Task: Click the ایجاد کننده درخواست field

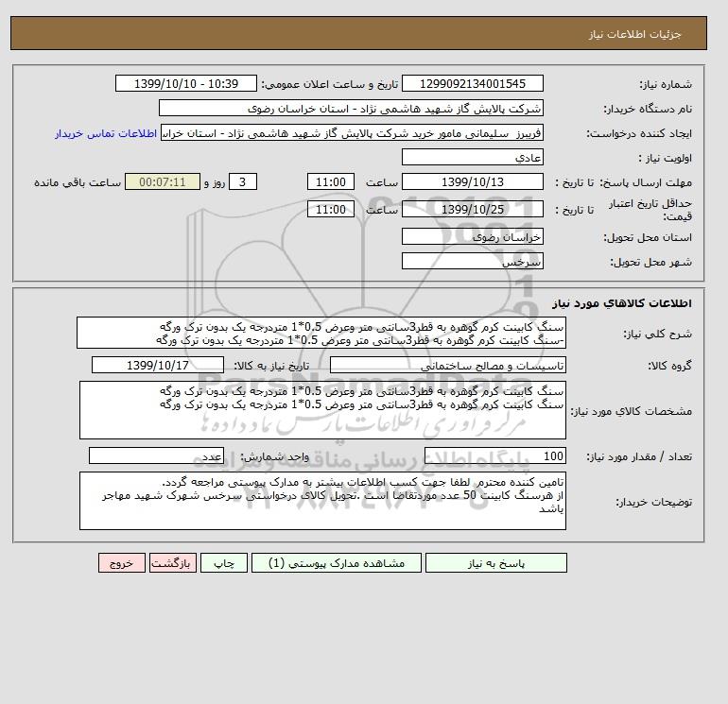Action: click(x=352, y=132)
